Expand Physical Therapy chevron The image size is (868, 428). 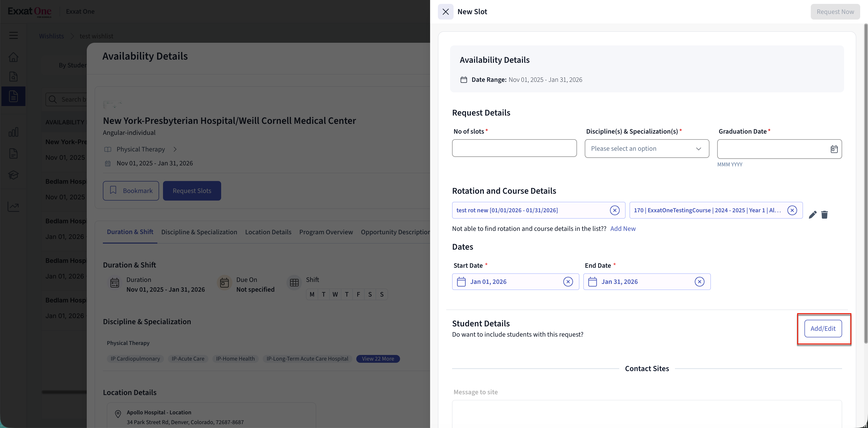point(175,149)
